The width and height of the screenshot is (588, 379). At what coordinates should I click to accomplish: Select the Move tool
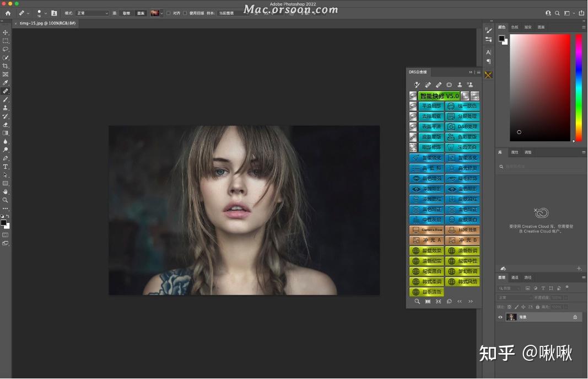click(6, 33)
